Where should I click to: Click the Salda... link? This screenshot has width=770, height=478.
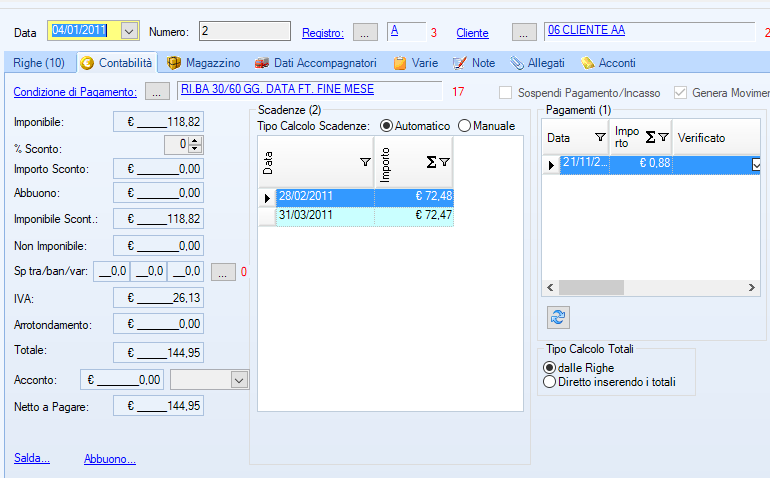pyautogui.click(x=32, y=458)
